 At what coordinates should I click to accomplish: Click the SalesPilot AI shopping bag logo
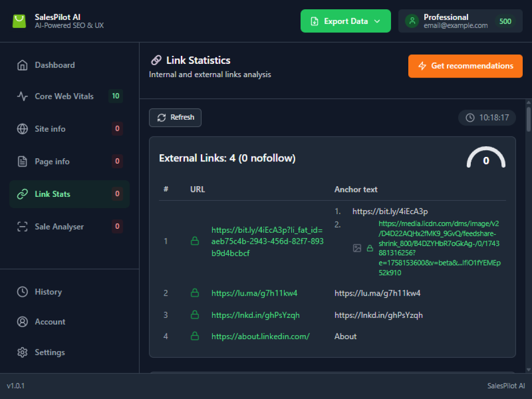[x=19, y=21]
